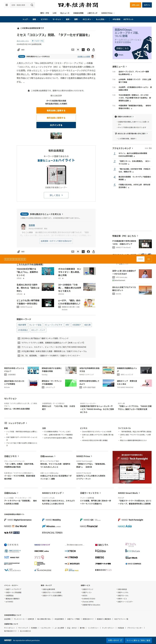Open the NIKKEI COMPASS logo link
Viewport: 156px width, 644px height.
click(x=133, y=563)
